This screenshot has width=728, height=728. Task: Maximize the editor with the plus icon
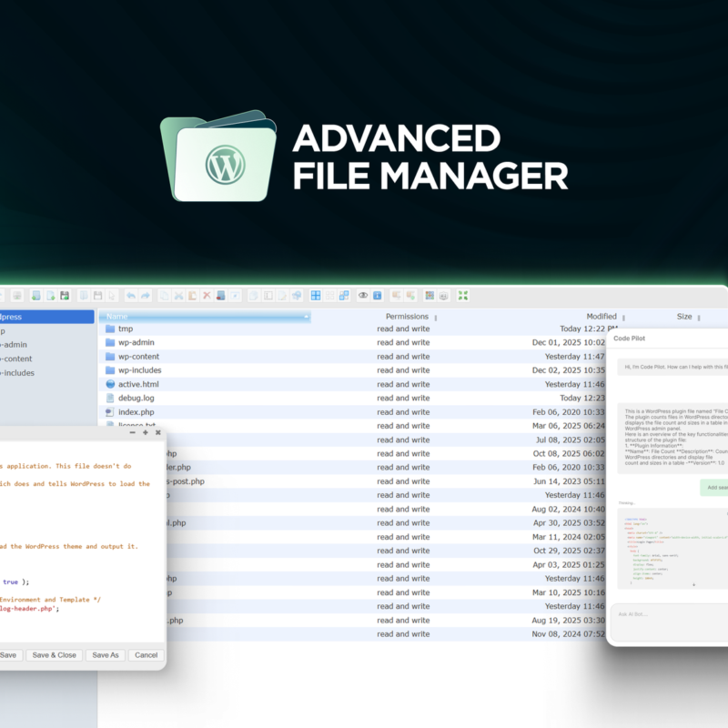[x=145, y=433]
